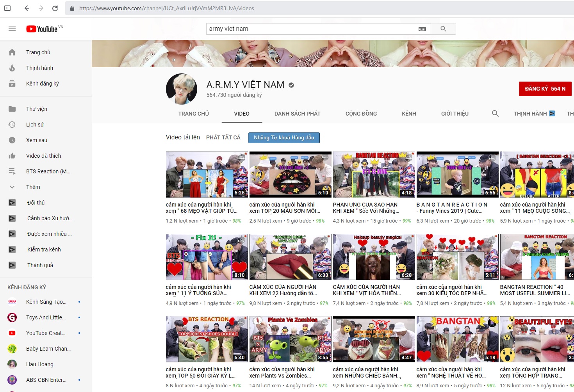The width and height of the screenshot is (574, 392).
Task: Open the DANH SÁCH PHÁT tab
Action: click(x=298, y=114)
